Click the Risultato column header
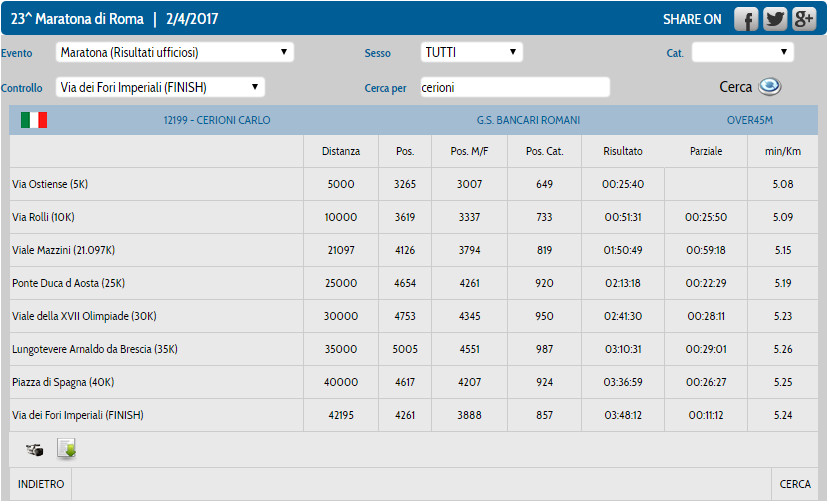Viewport: 830px width, 504px height. click(x=623, y=151)
